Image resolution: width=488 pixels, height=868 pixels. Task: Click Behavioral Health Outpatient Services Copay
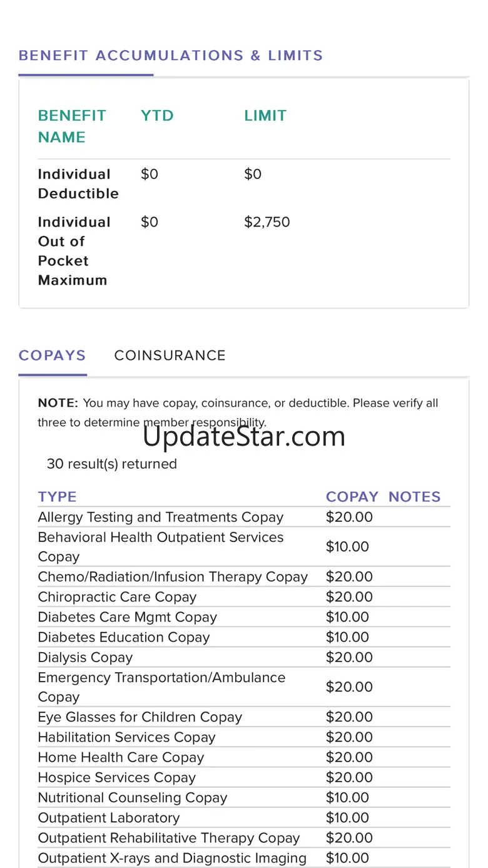tap(161, 547)
